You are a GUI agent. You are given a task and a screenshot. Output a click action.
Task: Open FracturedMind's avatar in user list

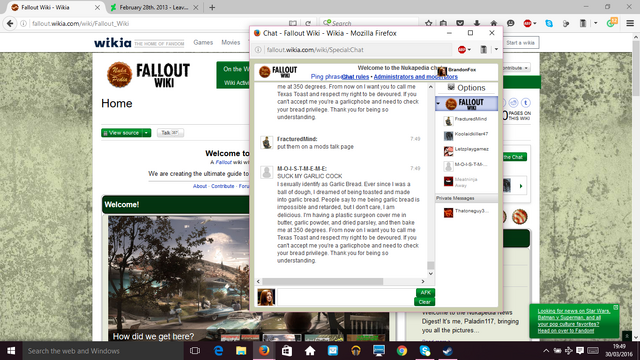[448, 121]
